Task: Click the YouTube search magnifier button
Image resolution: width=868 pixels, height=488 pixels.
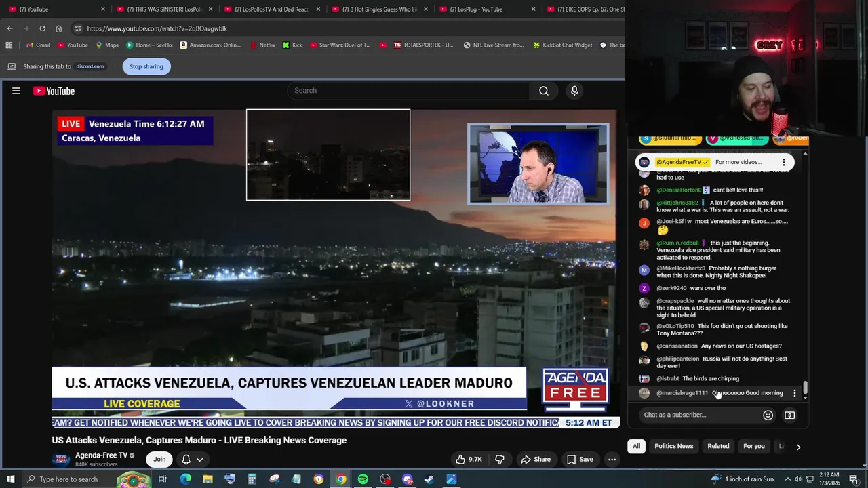Action: (544, 91)
